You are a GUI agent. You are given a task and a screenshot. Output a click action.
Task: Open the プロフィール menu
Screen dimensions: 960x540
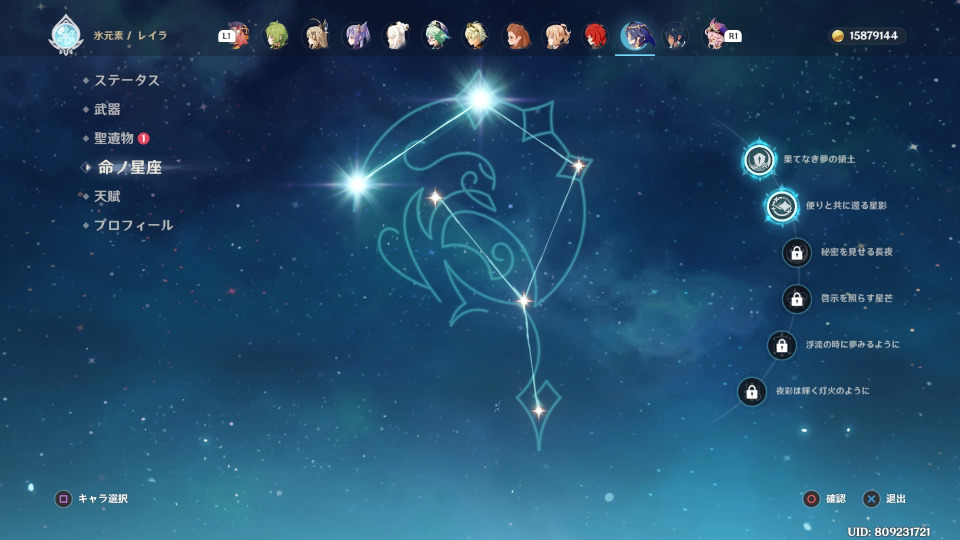[133, 225]
